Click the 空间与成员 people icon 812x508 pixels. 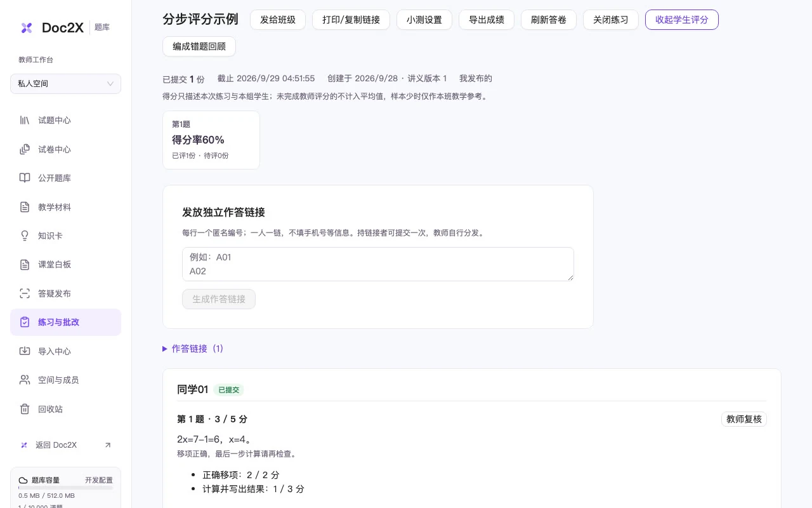25,380
